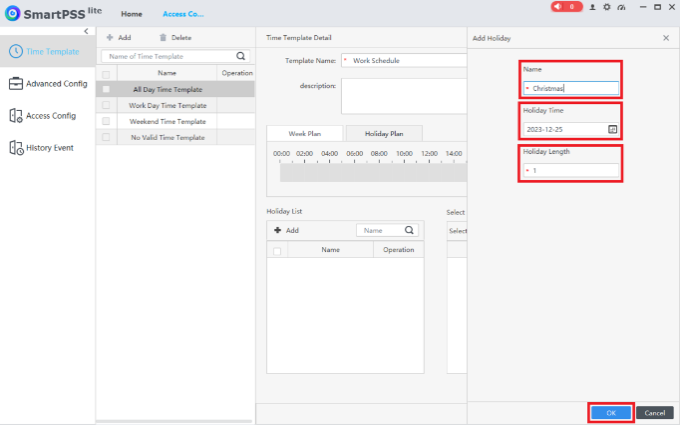The image size is (680, 425).
Task: Collapse the left sidebar arrow
Action: (86, 31)
